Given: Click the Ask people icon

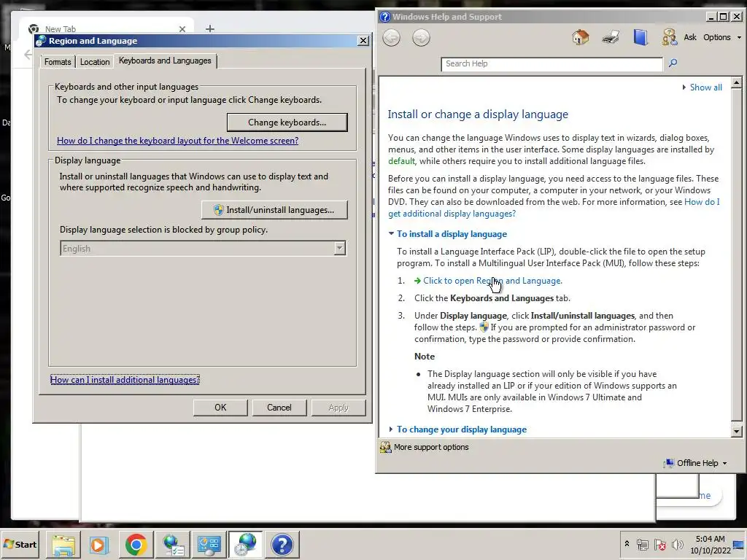Looking at the screenshot, I should click(x=670, y=37).
